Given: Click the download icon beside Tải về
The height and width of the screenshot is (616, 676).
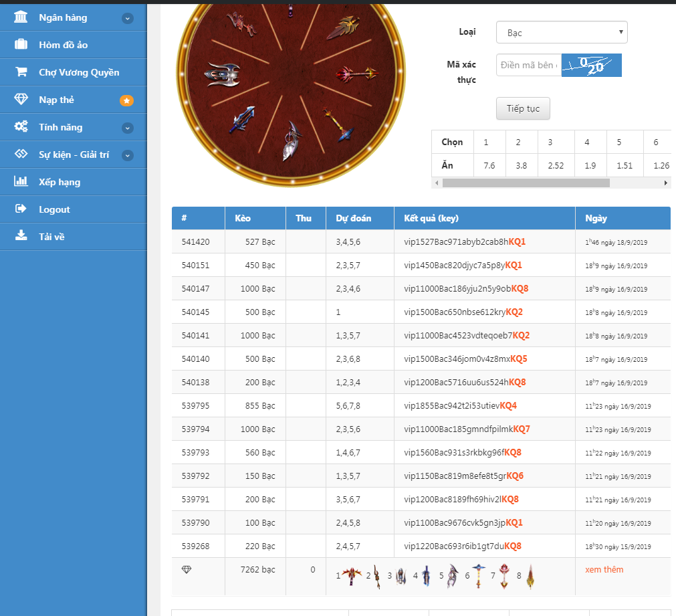Looking at the screenshot, I should 21,236.
